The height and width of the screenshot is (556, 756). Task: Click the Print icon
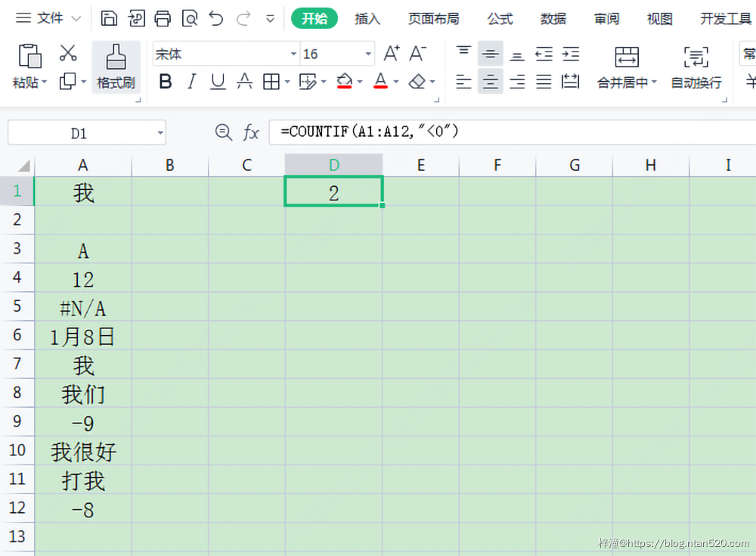163,18
